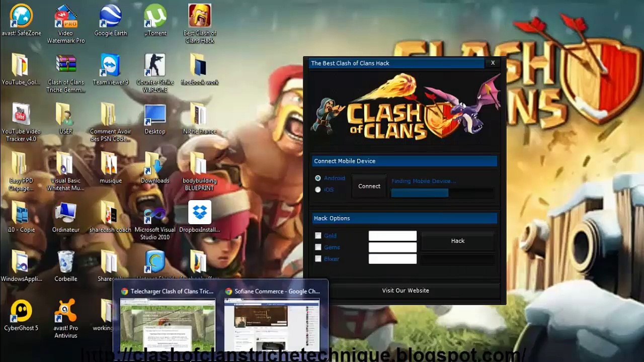Click Visit Our Website button
The width and height of the screenshot is (644, 362).
tap(406, 291)
